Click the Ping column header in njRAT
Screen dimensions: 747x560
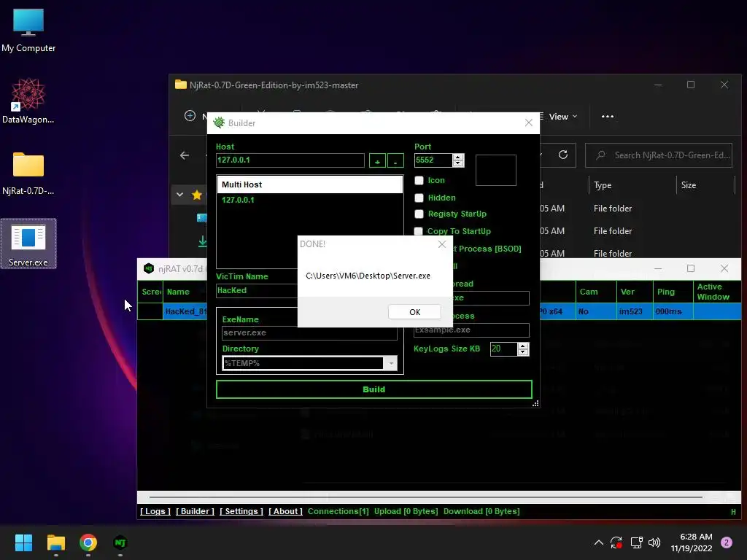coord(673,292)
